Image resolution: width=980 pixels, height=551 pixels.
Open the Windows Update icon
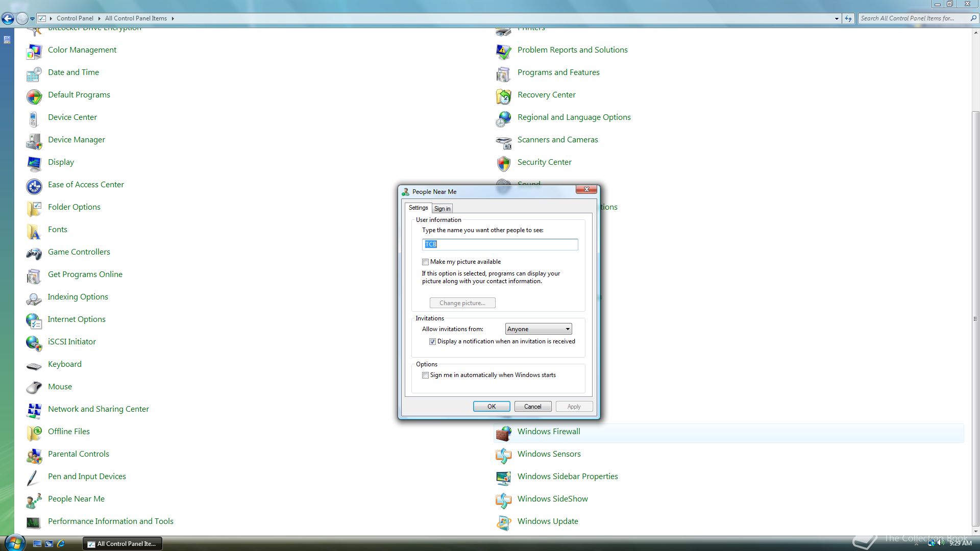pyautogui.click(x=504, y=522)
